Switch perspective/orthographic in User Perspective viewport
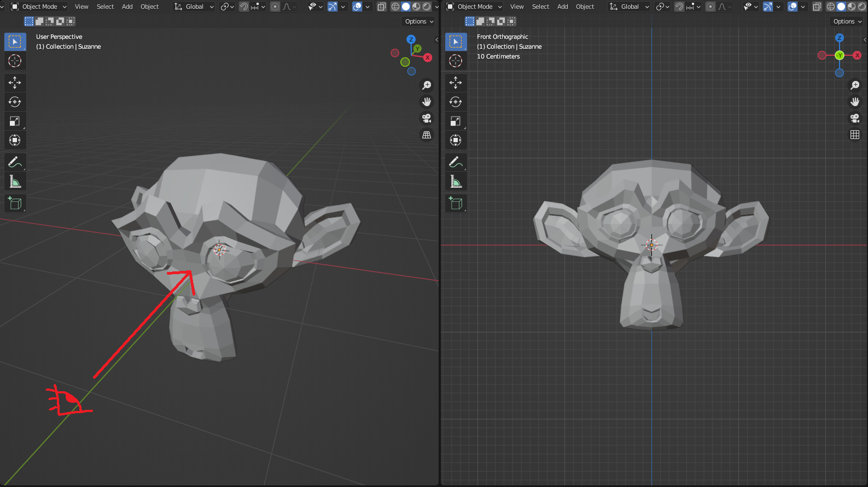This screenshot has height=487, width=868. [x=427, y=135]
